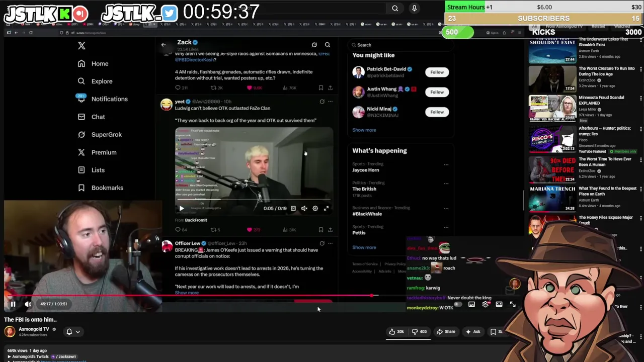This screenshot has width=644, height=362.
Task: Pause the YouTube video
Action: (x=13, y=304)
